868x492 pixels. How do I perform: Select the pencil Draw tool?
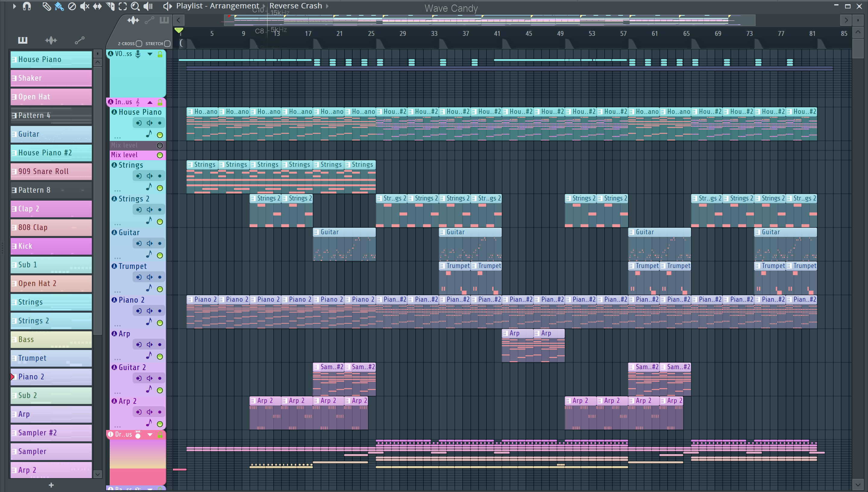click(46, 6)
